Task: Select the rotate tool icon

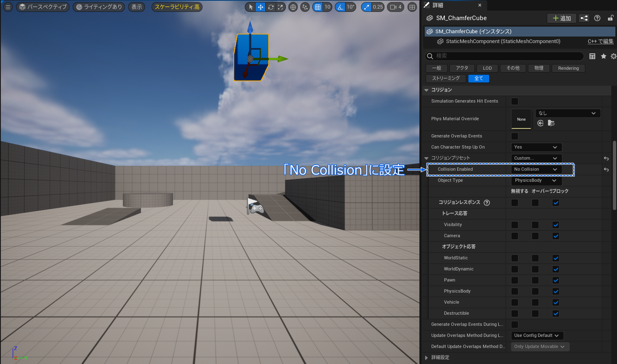Action: [x=271, y=7]
